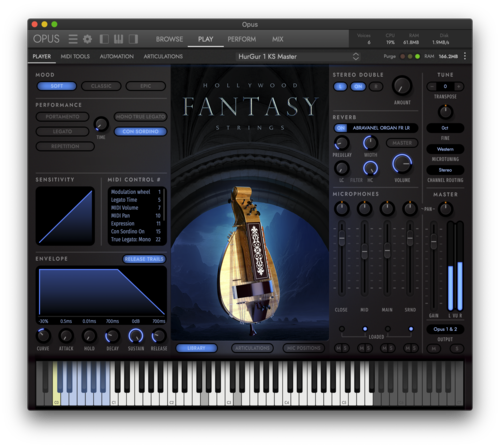Viewport: 500px width, 447px height.
Task: Adjust the Envelope Release knob
Action: coord(159,336)
